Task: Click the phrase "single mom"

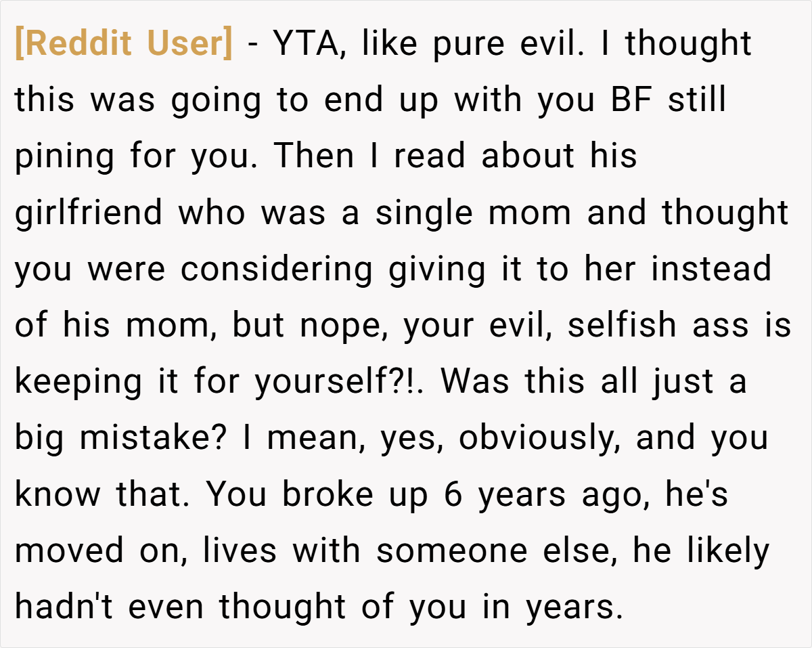Action: 473,213
